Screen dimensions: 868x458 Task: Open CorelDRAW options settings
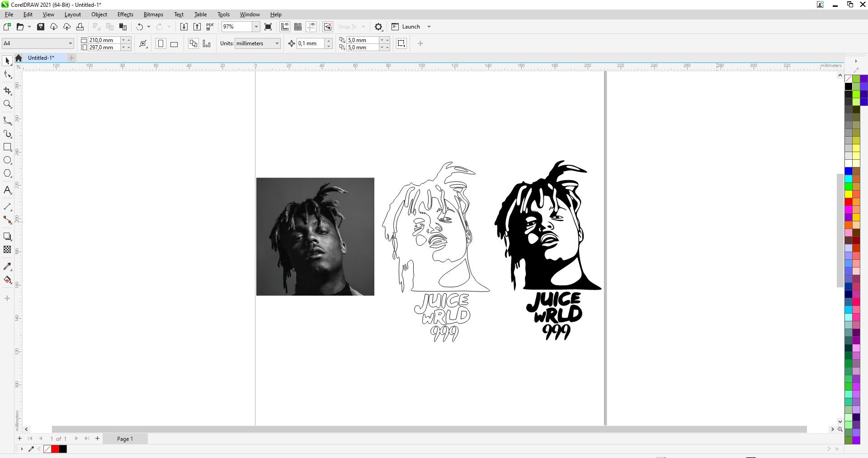[378, 27]
